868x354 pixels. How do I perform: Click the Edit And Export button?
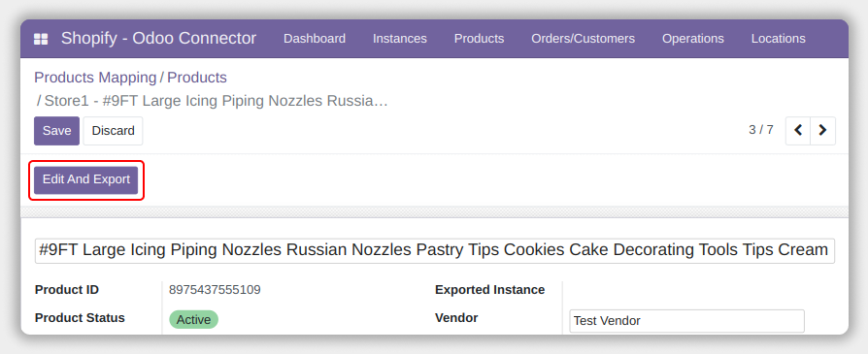tap(86, 179)
